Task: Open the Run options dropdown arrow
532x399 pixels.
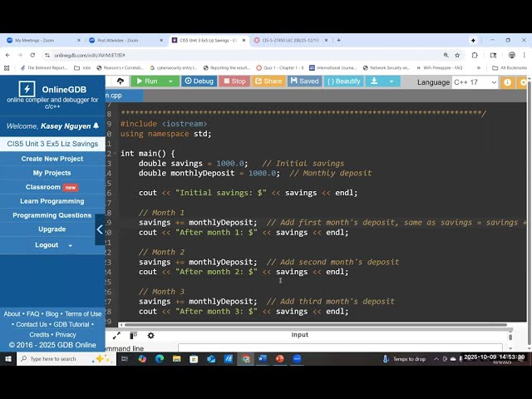Action: click(171, 81)
